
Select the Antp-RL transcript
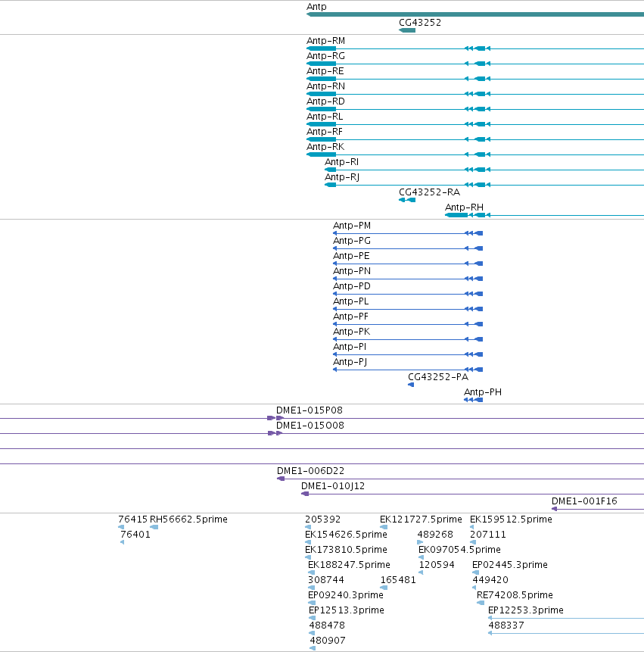pos(475,124)
